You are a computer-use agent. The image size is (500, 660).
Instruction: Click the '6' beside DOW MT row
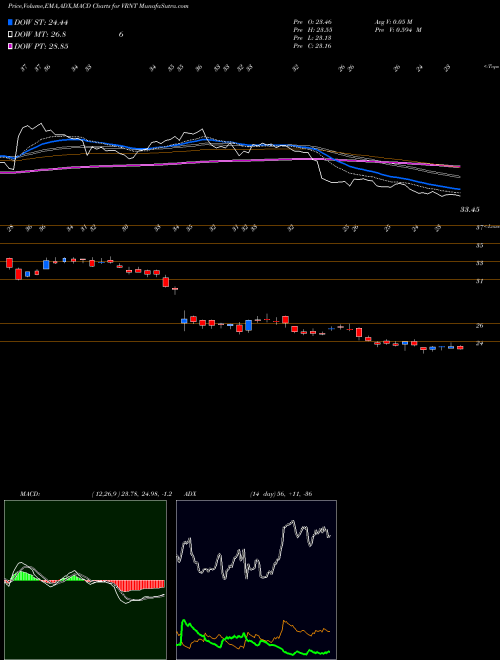click(x=121, y=35)
